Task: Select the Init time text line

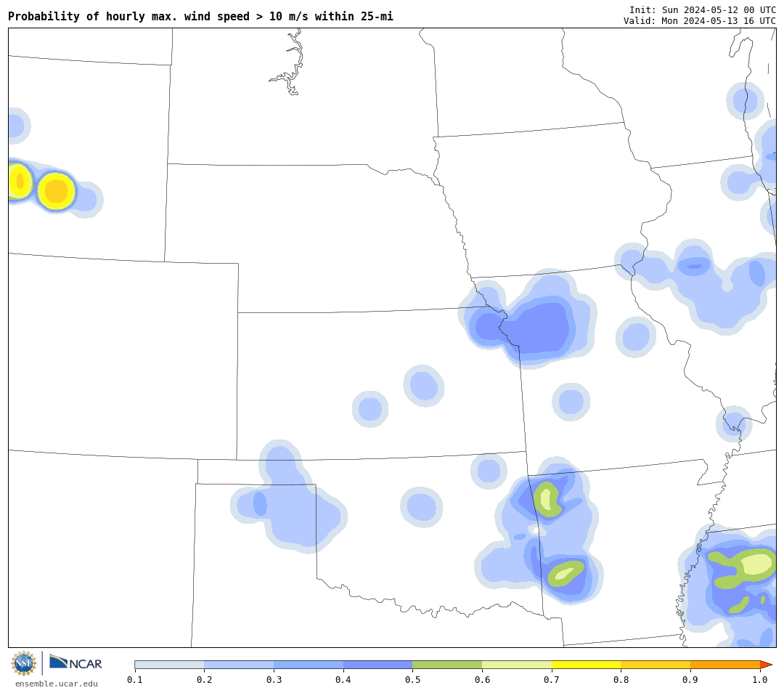Action: click(x=703, y=10)
